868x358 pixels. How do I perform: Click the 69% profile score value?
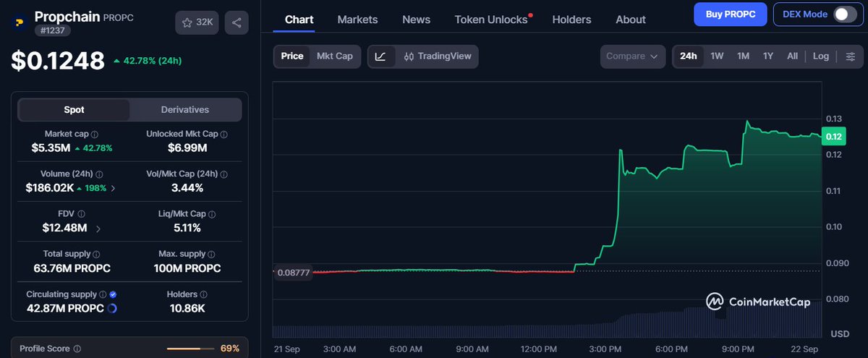[x=230, y=349]
